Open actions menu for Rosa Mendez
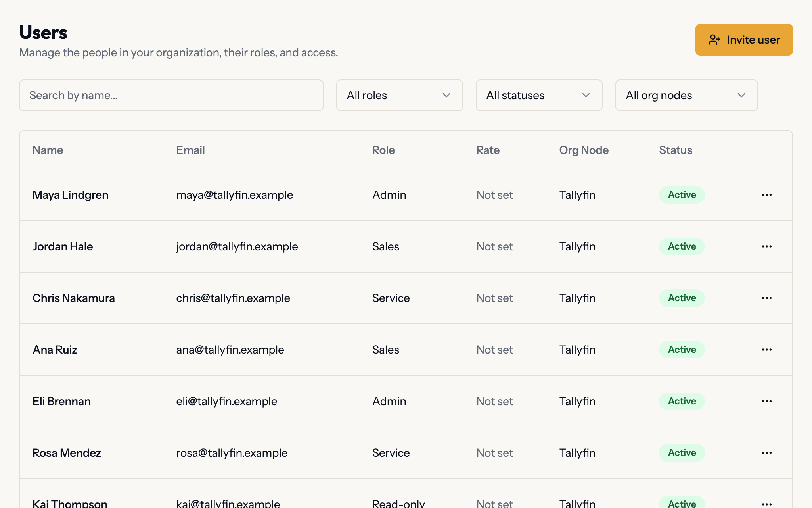The height and width of the screenshot is (508, 812). coord(766,453)
